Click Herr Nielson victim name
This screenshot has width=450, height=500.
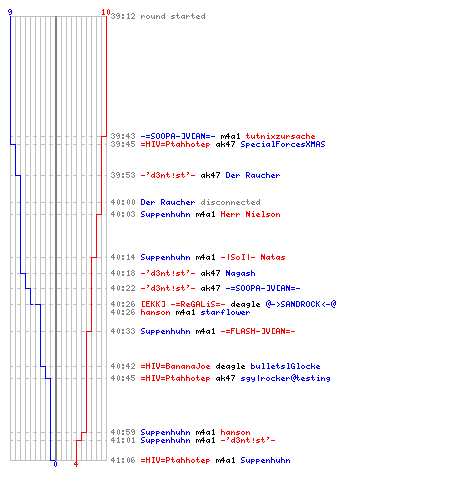[250, 214]
